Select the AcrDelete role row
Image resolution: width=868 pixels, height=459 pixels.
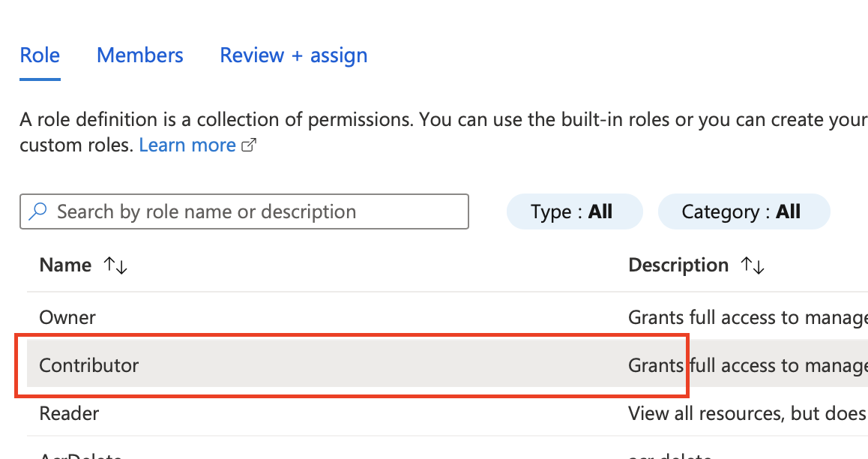tap(80, 454)
